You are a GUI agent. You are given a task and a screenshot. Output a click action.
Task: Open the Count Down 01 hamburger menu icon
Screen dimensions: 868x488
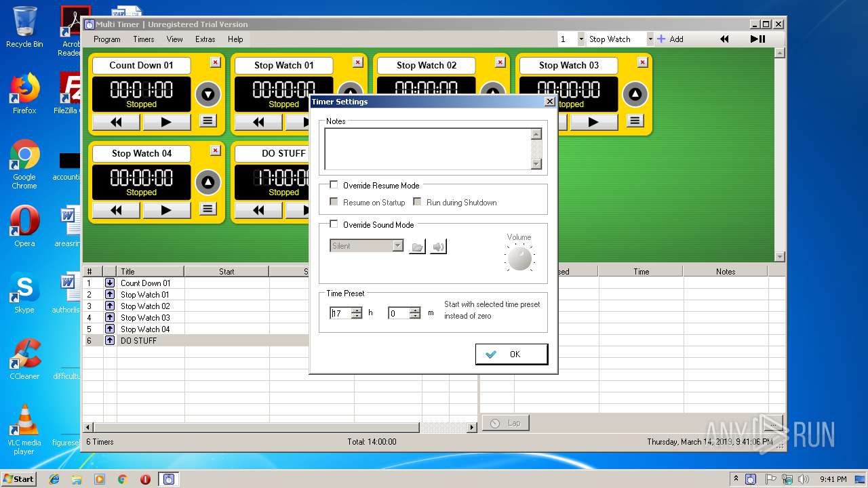[208, 121]
